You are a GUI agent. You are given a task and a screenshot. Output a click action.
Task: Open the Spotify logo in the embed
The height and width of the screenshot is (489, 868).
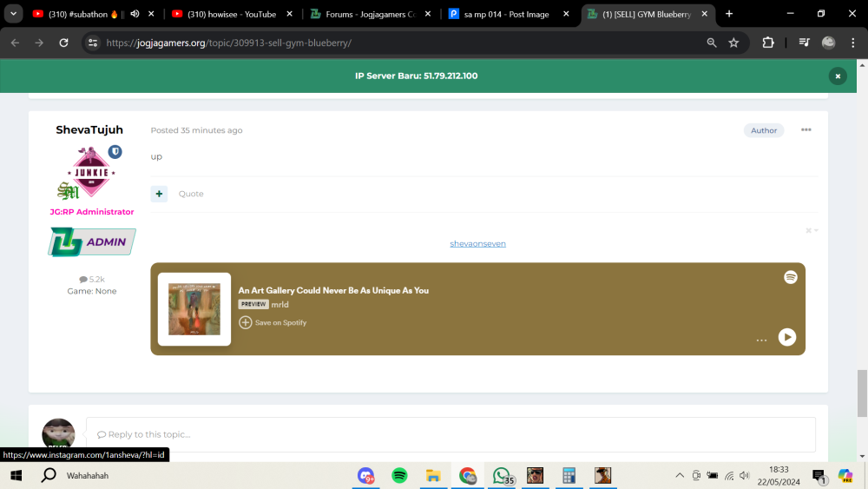[x=791, y=277]
